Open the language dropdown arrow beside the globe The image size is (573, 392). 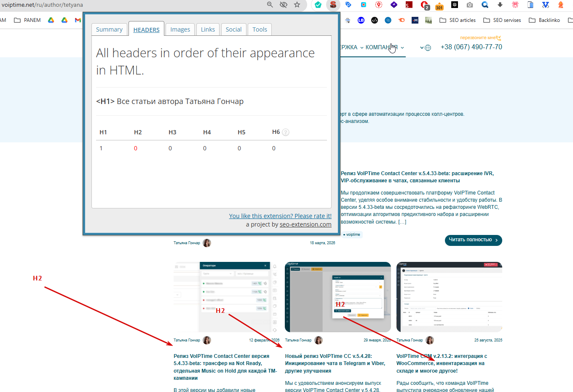[422, 48]
